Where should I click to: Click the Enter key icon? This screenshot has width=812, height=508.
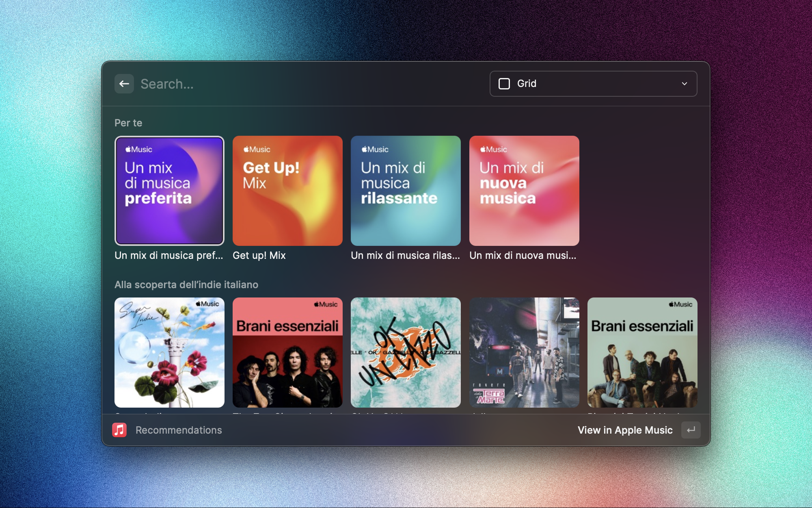click(x=691, y=430)
